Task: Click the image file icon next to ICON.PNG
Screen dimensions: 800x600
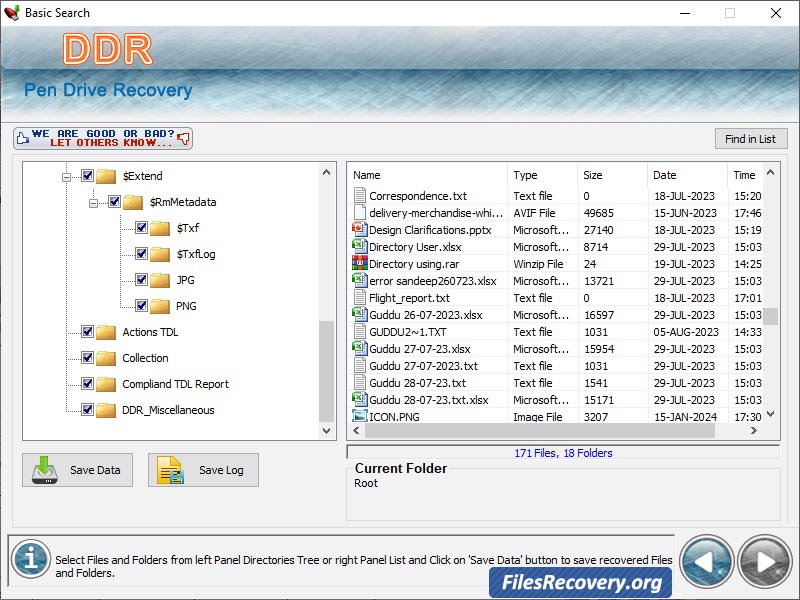Action: [x=360, y=416]
